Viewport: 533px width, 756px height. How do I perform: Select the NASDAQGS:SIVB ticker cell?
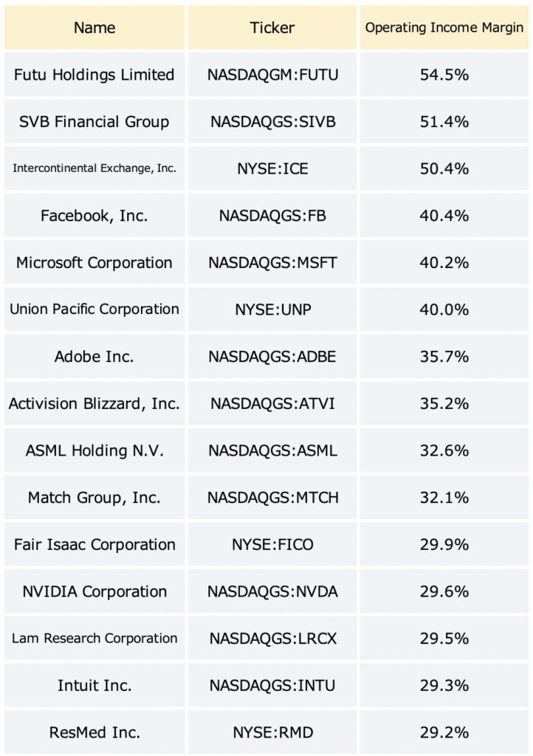(x=272, y=122)
